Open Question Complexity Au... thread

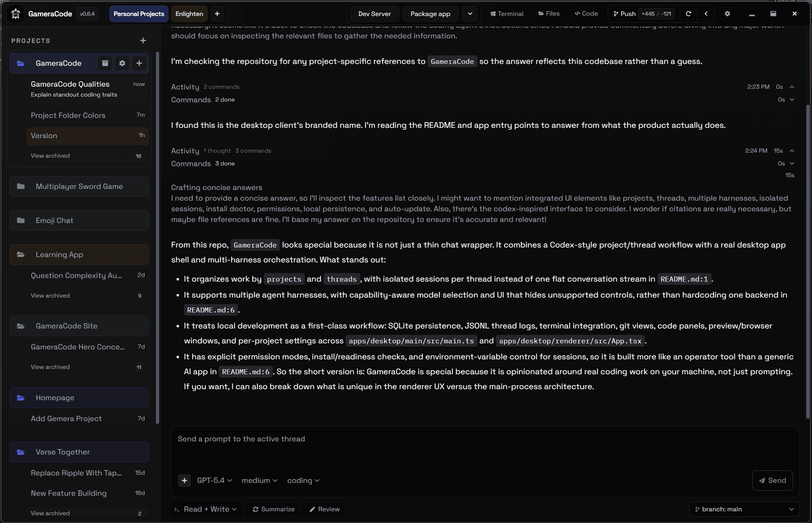(88, 276)
